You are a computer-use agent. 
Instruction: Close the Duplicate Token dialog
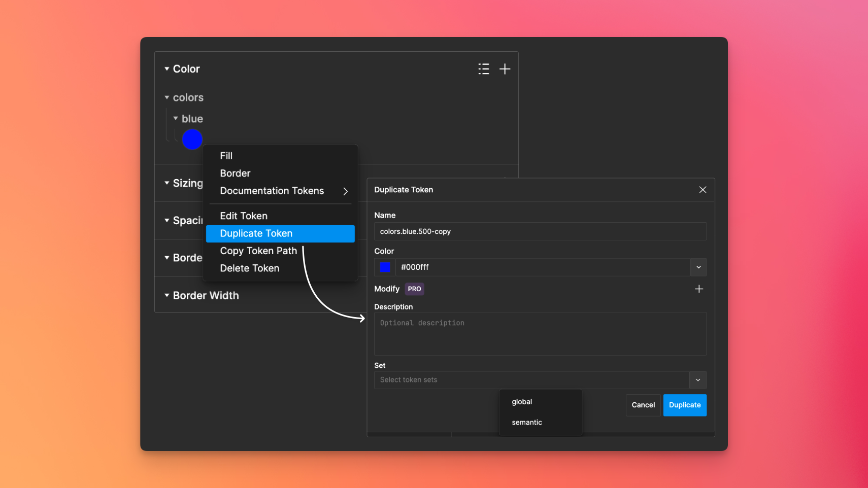pos(703,190)
